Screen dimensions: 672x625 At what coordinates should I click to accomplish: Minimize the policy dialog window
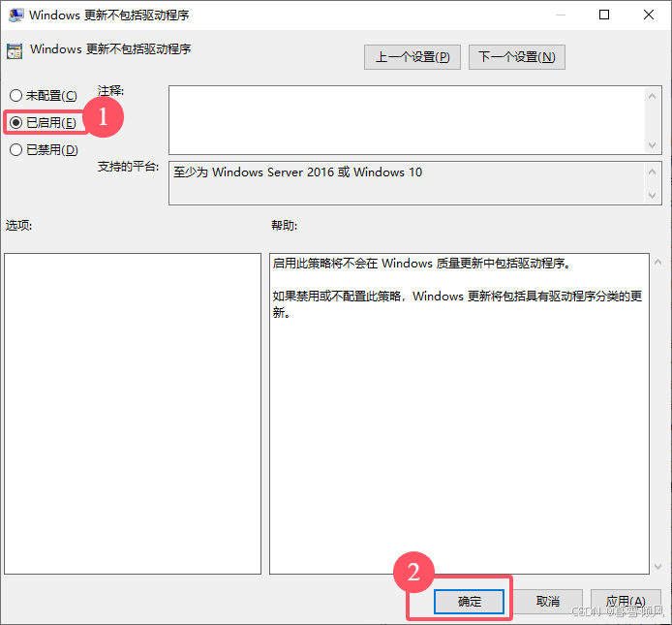[561, 15]
